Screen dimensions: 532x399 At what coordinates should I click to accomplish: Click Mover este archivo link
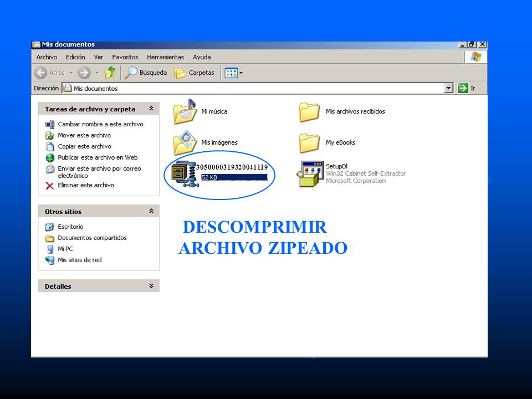(x=84, y=135)
